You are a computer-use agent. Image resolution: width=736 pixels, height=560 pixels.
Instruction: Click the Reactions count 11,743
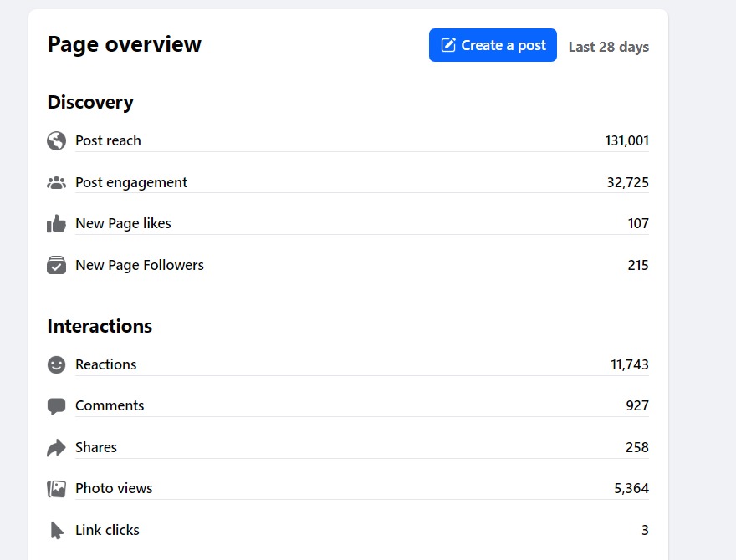(630, 364)
